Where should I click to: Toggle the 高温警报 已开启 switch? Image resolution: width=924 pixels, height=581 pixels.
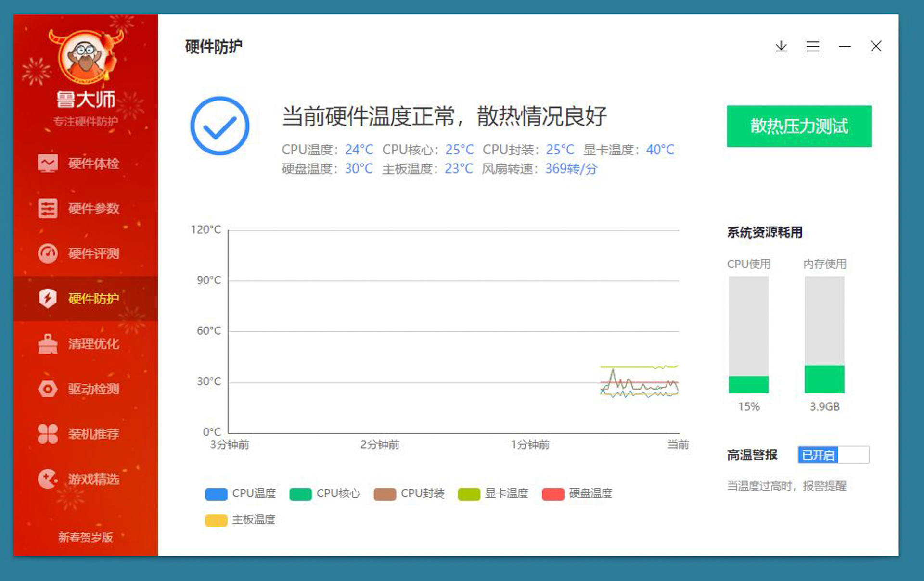pos(834,455)
